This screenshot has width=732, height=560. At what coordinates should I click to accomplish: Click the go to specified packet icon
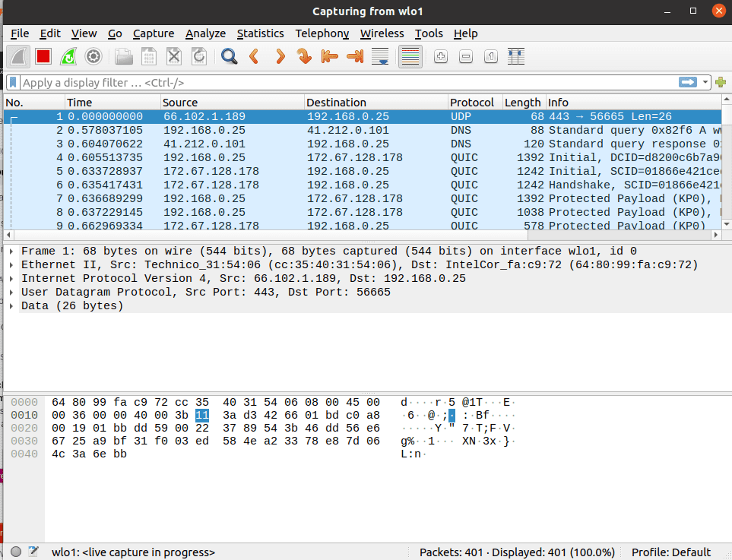click(x=304, y=56)
